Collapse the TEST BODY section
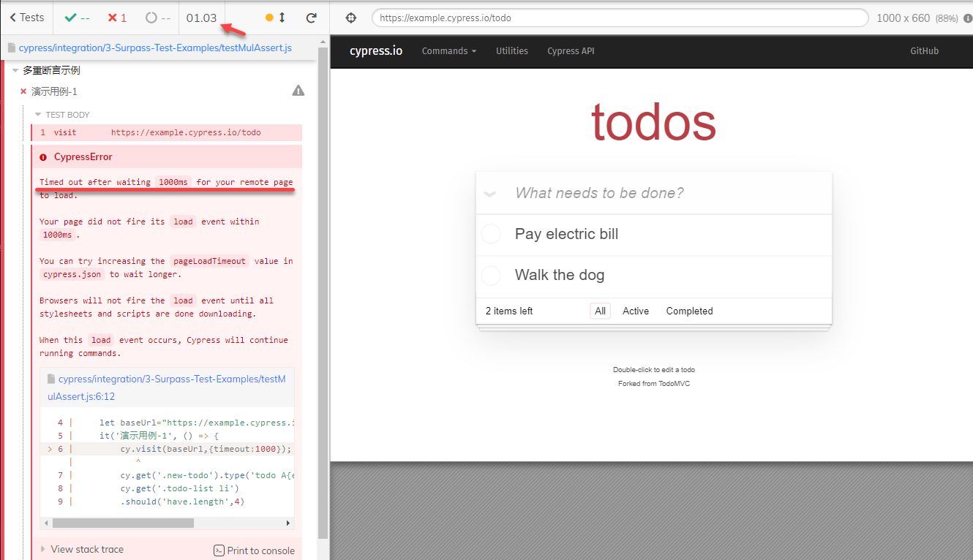The height and width of the screenshot is (560, 973). pyautogui.click(x=63, y=115)
